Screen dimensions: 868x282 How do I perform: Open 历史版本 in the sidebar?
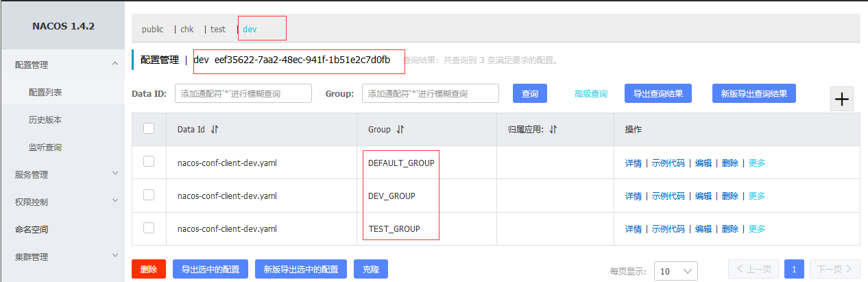[x=45, y=120]
